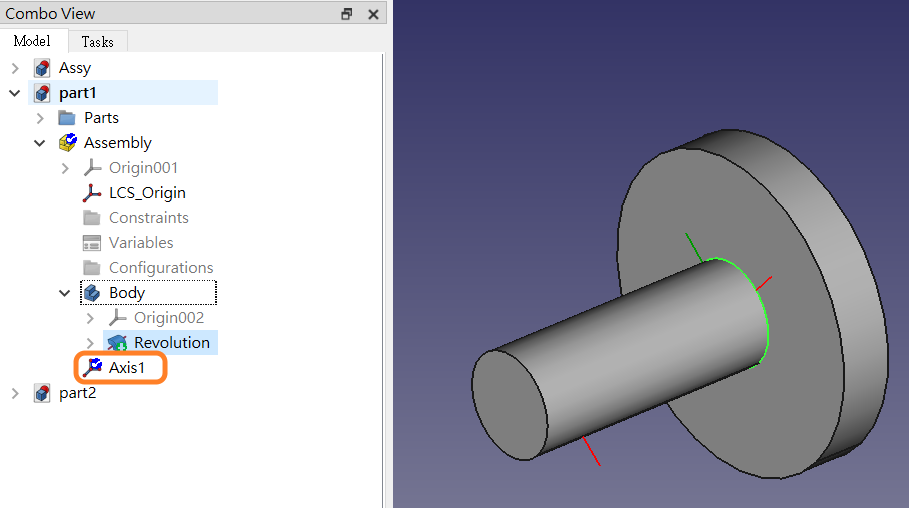Close the Combo View panel
The image size is (909, 508).
[x=373, y=14]
